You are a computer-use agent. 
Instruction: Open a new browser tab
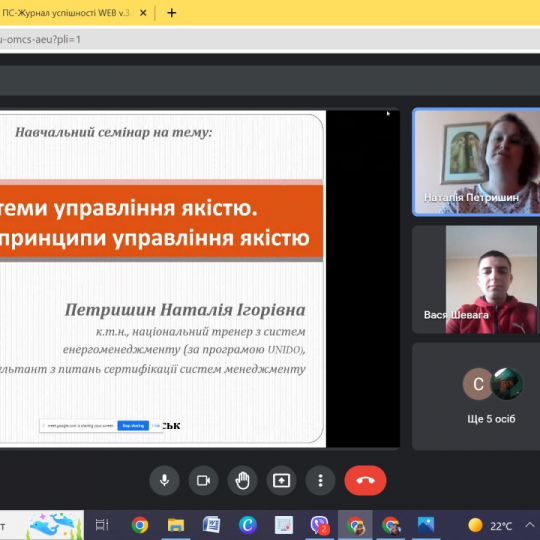point(172,13)
